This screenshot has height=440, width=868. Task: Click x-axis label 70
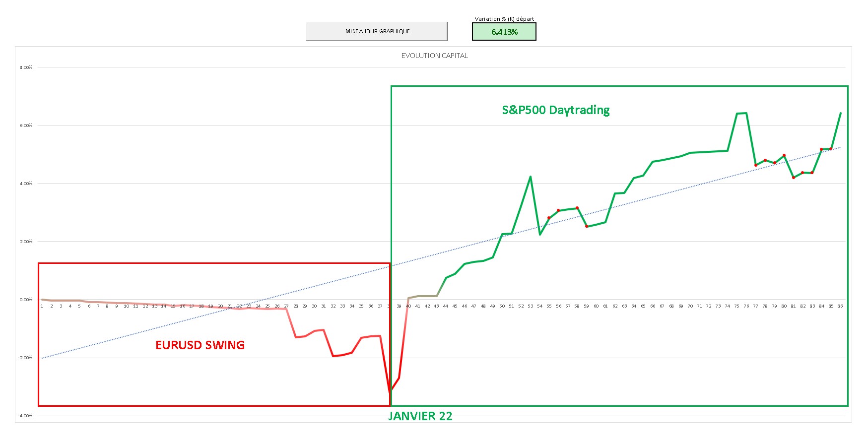(690, 306)
